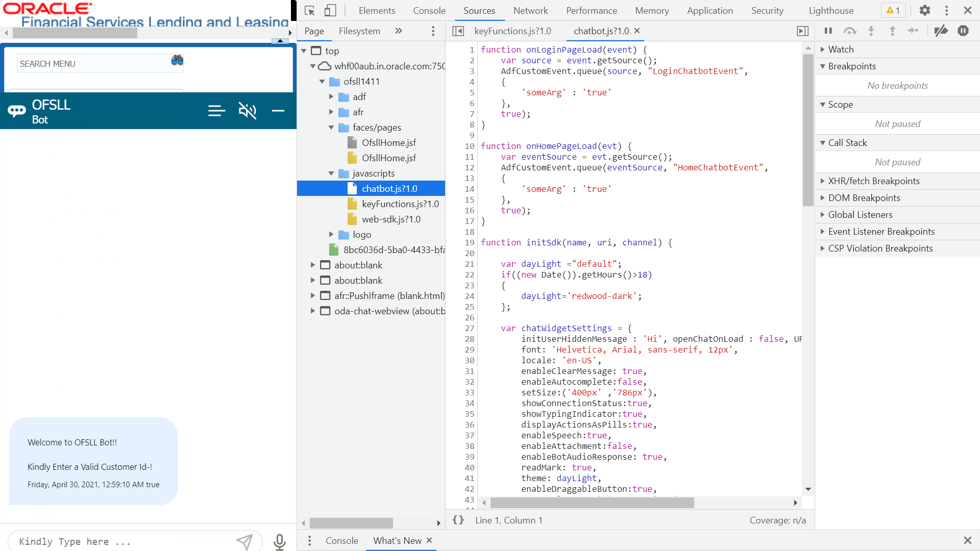Collapse the top frame tree node
980x551 pixels.
coord(304,51)
